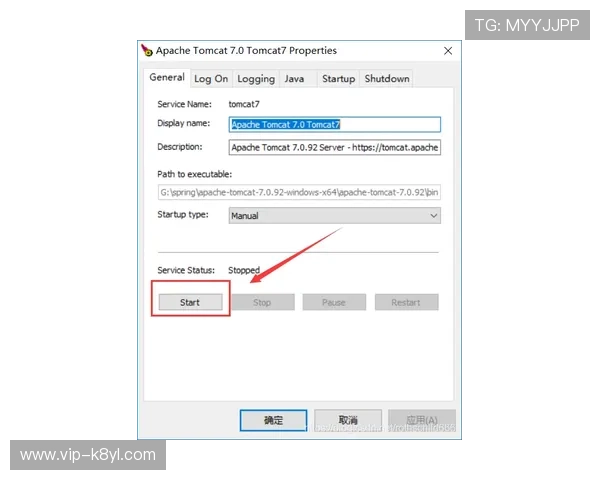
Task: Click the Stop service button
Action: coord(262,302)
